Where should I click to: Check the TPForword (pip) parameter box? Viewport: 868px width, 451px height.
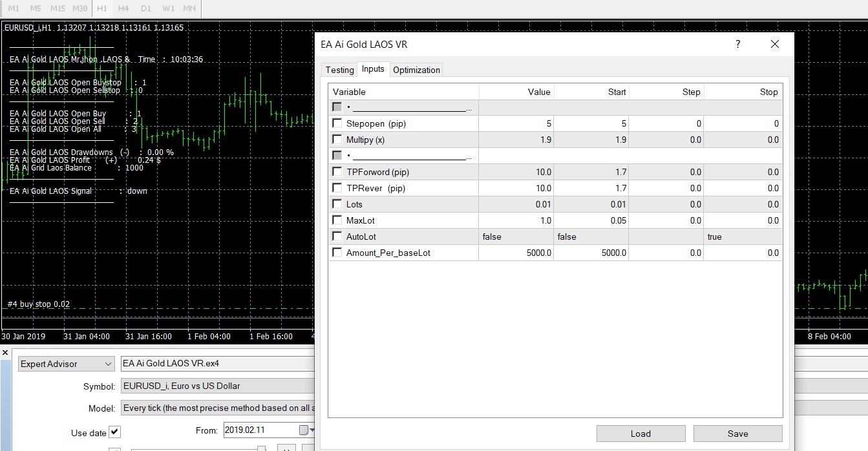click(x=337, y=172)
